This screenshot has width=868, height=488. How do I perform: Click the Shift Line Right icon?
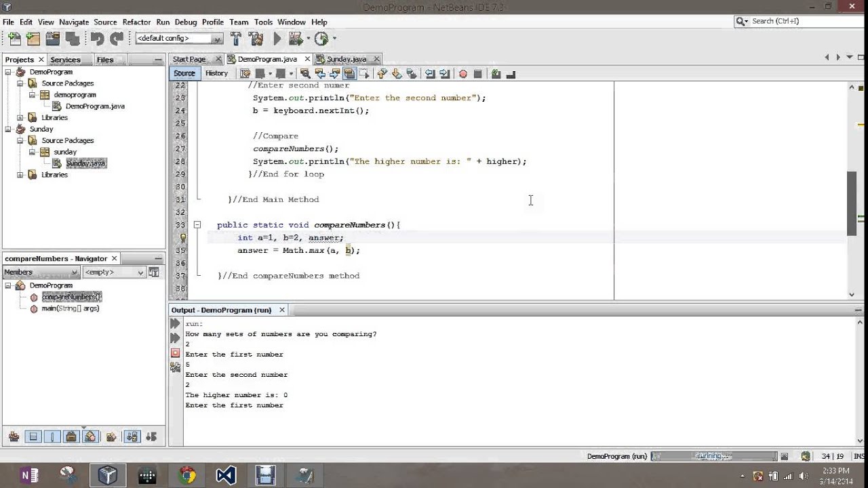pos(444,73)
